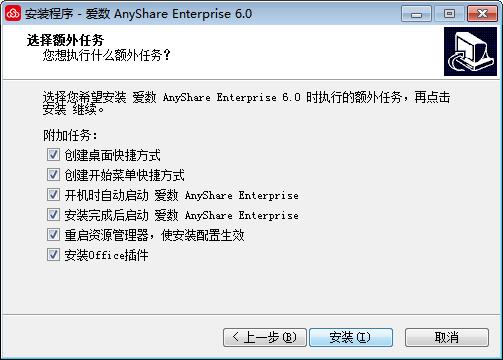The image size is (503, 360).
Task: Click the 附加任务: group label
Action: click(x=70, y=135)
